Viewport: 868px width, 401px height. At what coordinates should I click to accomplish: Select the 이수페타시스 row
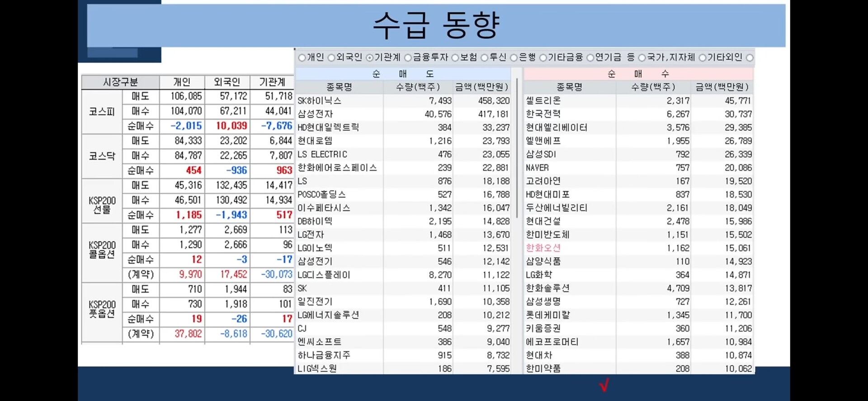point(403,208)
